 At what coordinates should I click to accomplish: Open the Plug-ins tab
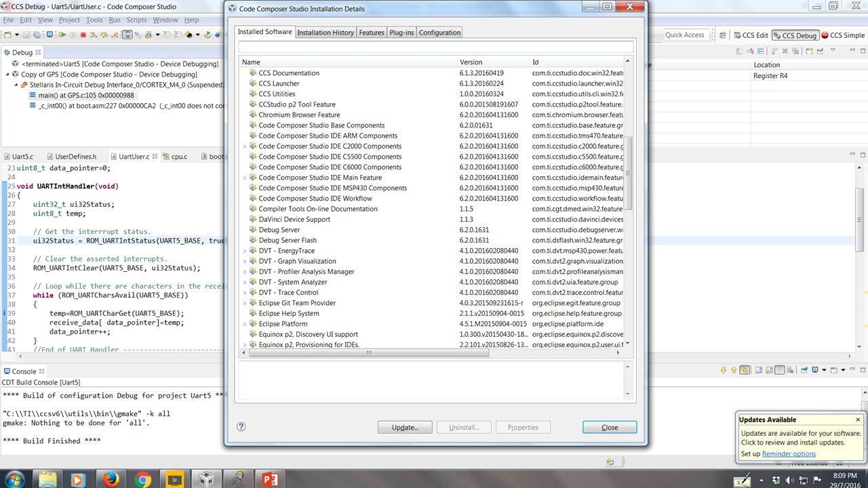coord(401,33)
